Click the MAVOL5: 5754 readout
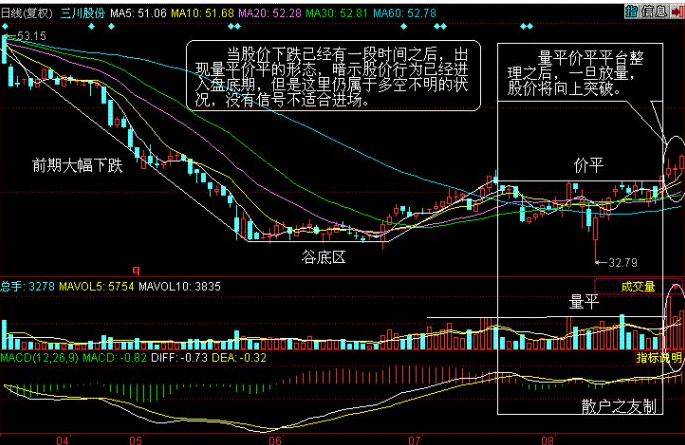Viewport: 685px width, 445px height. 96,286
